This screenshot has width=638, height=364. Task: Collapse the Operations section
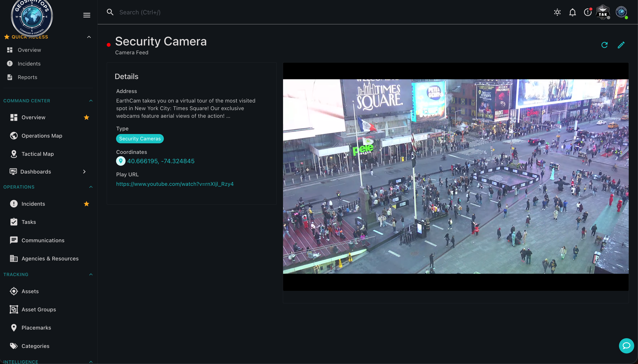tap(91, 187)
